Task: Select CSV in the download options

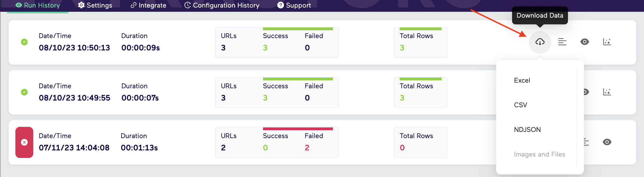Action: [x=520, y=105]
